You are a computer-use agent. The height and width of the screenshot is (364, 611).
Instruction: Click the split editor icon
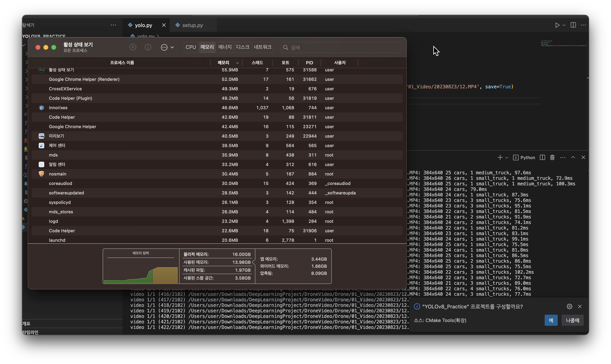coord(573,25)
